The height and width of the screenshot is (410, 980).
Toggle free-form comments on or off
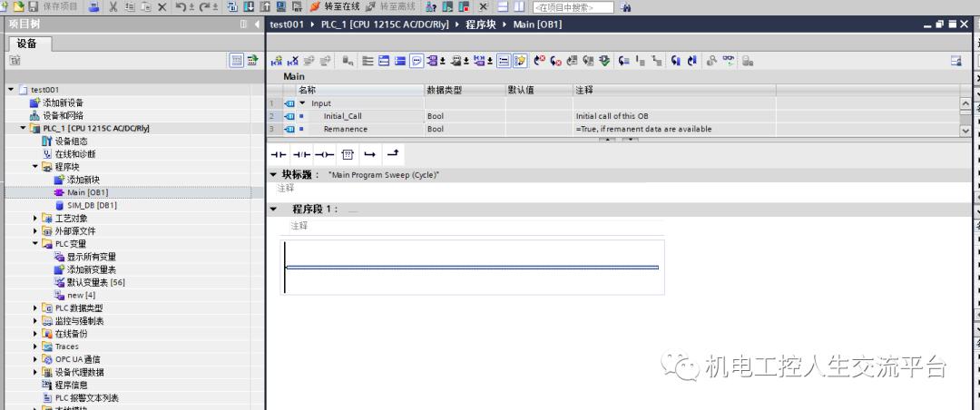(x=416, y=61)
